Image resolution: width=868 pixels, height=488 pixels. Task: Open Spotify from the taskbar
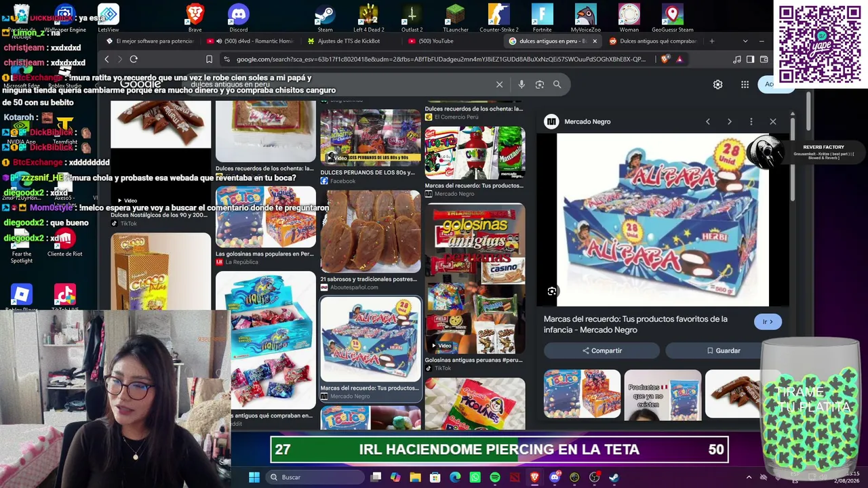[495, 477]
